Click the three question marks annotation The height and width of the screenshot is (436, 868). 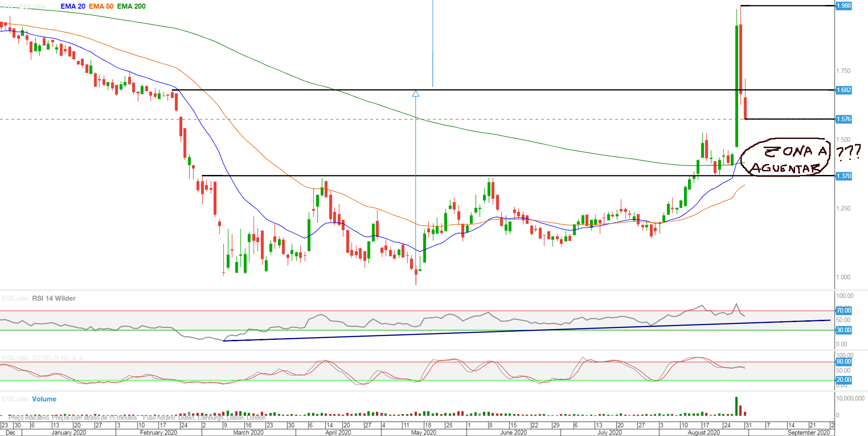848,152
